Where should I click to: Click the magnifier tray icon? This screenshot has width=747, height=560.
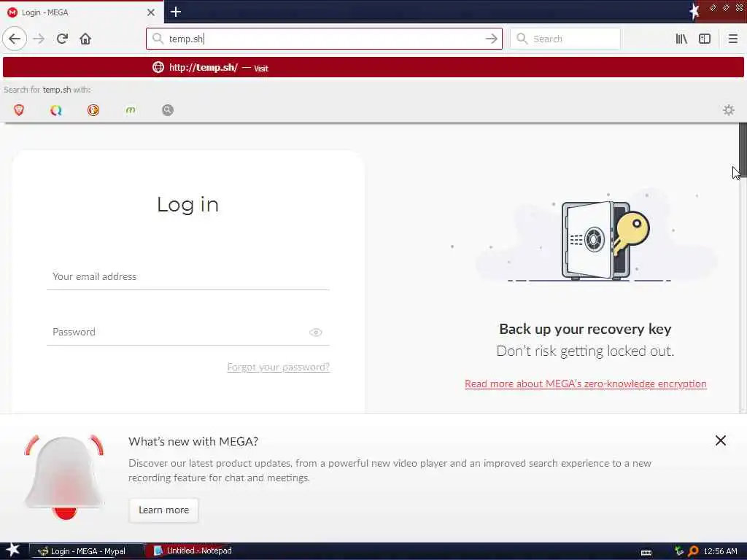(x=694, y=551)
